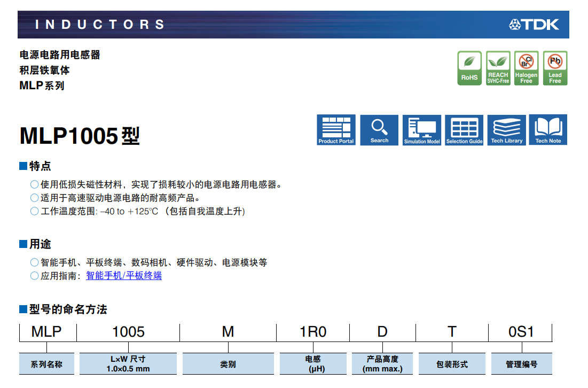Click the INDUCTORS banner title

coord(100,25)
